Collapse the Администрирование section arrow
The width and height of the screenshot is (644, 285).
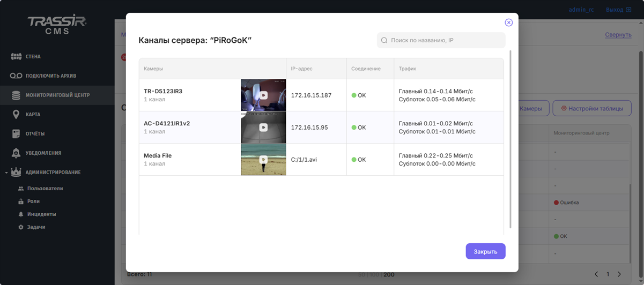6,172
